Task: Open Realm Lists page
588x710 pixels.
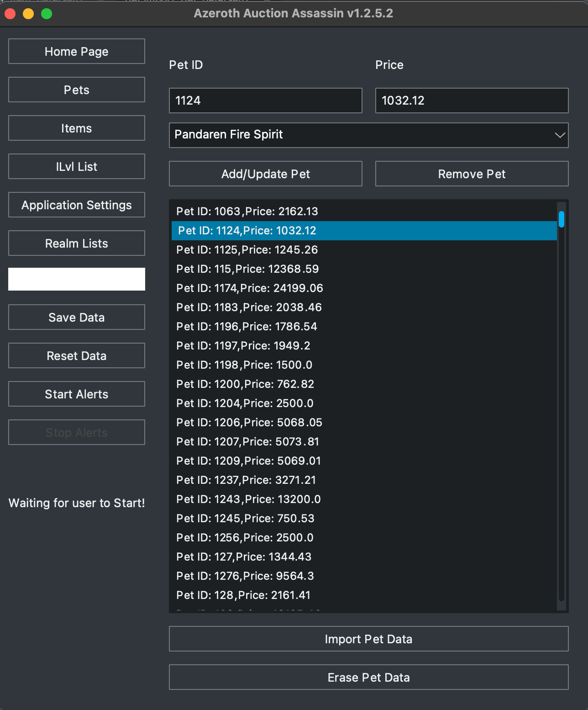Action: (77, 243)
